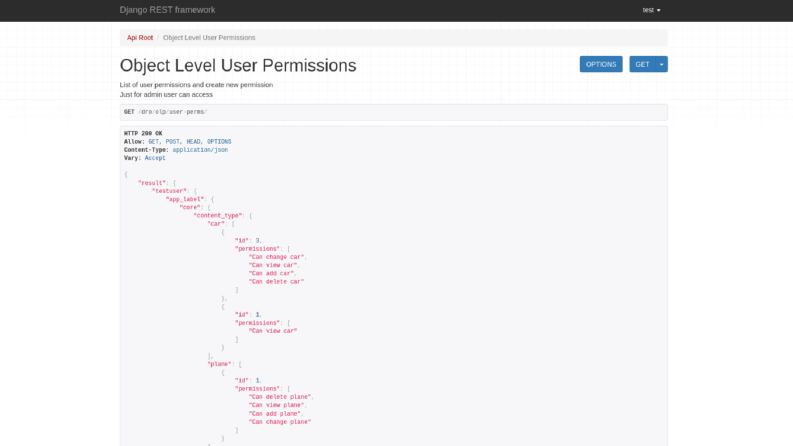Click the "Can add car" permission string

click(x=271, y=274)
